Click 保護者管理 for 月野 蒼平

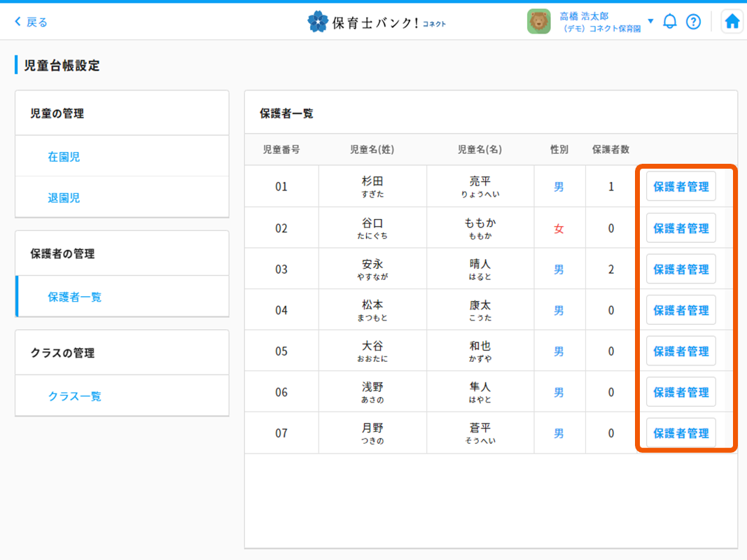point(680,433)
